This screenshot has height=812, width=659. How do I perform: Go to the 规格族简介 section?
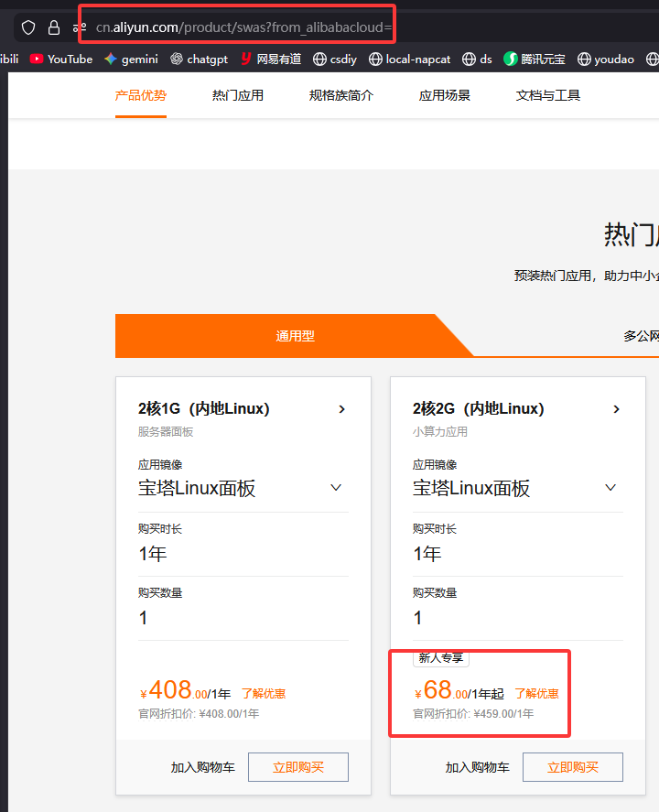tap(341, 95)
